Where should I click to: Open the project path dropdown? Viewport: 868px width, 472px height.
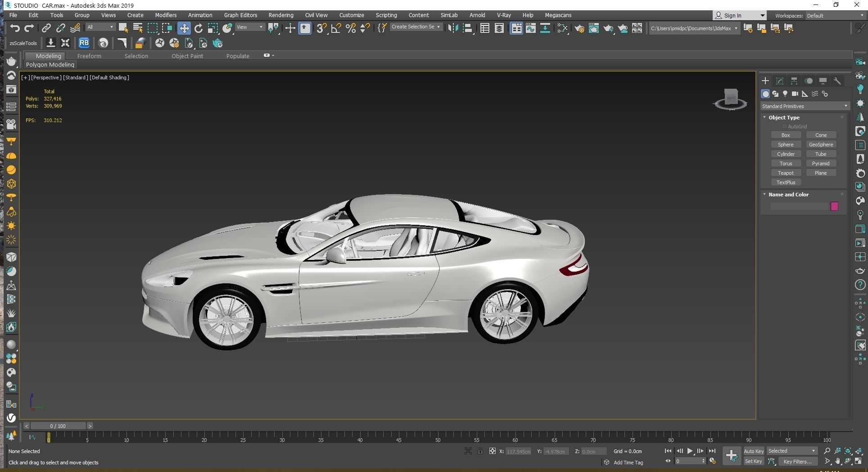[x=694, y=28]
